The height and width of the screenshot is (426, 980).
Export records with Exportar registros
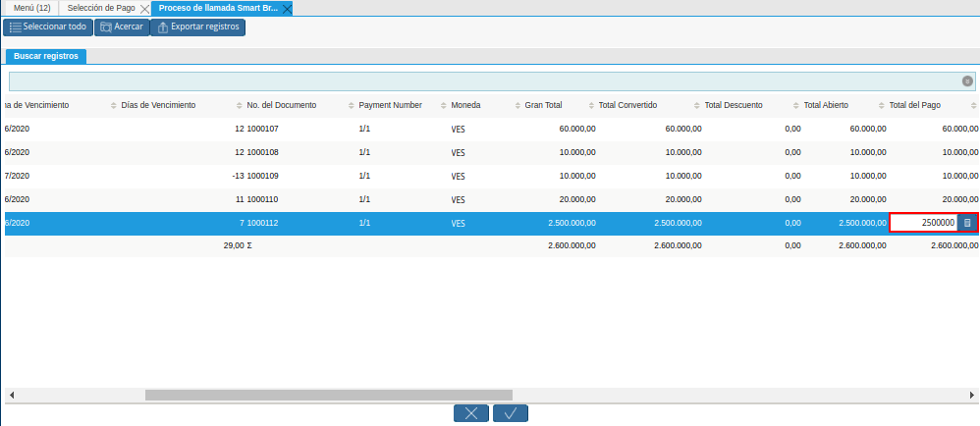197,27
